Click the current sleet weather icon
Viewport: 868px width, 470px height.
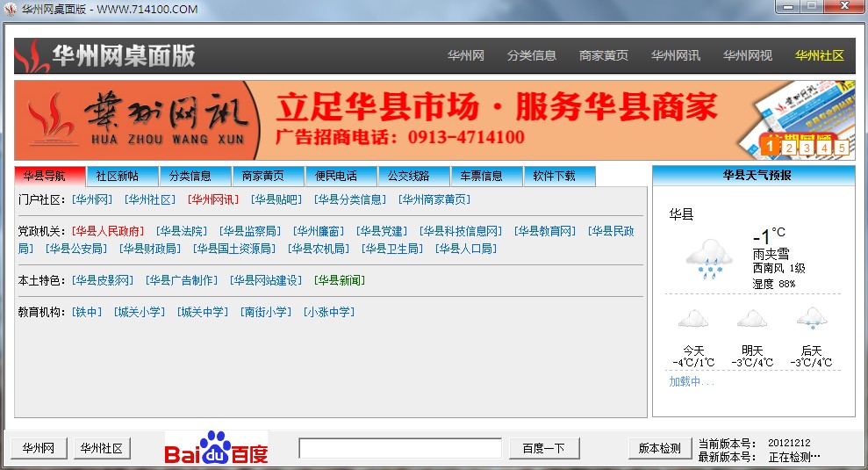pyautogui.click(x=709, y=259)
